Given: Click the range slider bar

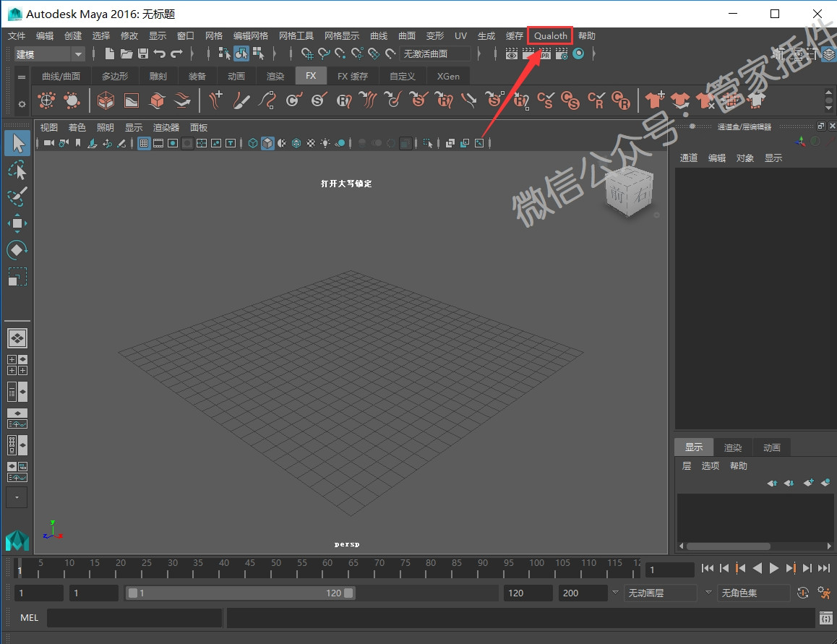Looking at the screenshot, I should [x=241, y=593].
